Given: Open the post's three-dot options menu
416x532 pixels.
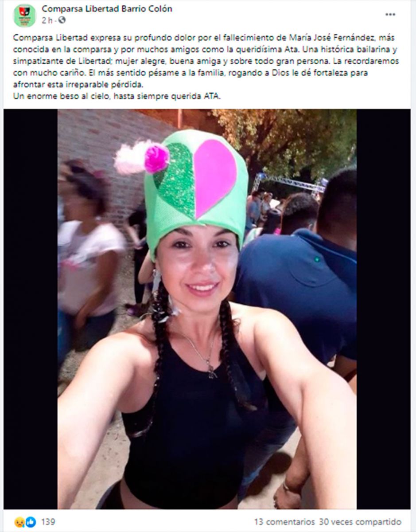Looking at the screenshot, I should pos(390,14).
